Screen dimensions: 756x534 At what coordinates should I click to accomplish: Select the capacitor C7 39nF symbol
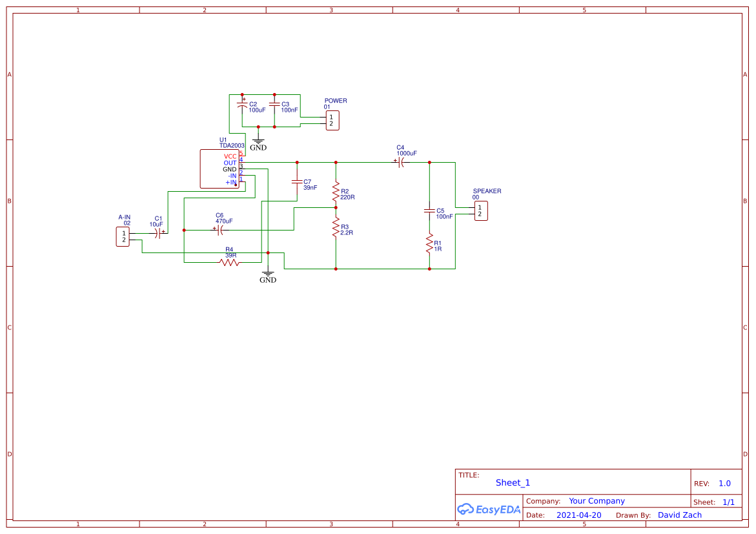[298, 183]
